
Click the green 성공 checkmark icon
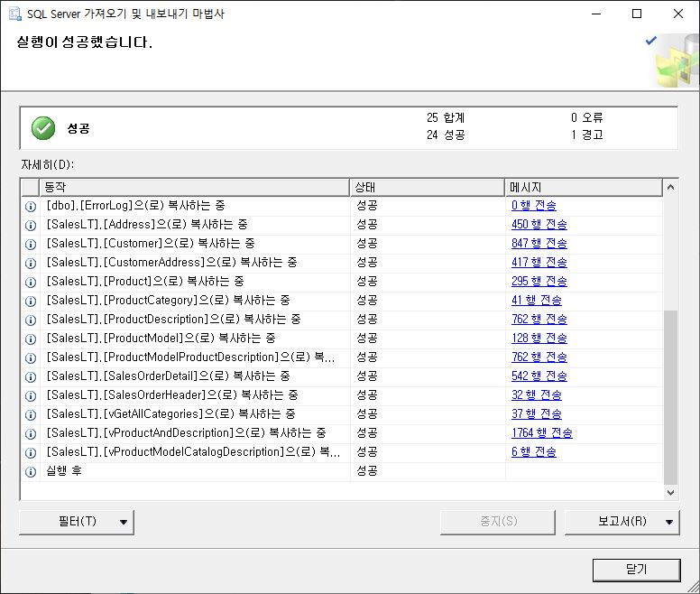[43, 128]
